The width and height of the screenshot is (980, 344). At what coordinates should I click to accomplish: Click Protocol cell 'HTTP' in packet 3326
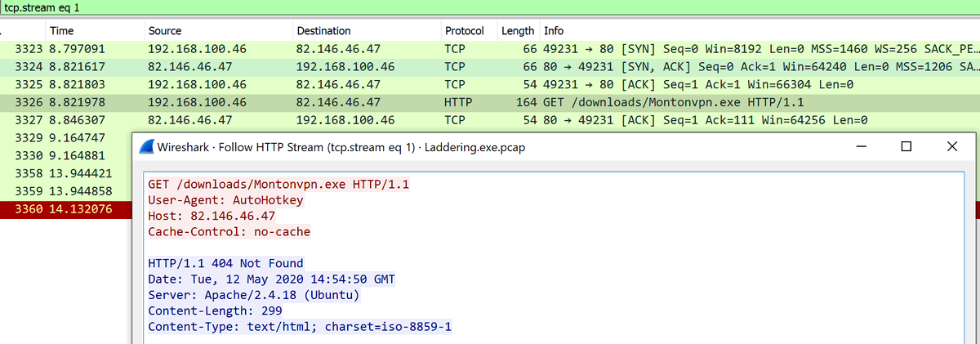coord(458,101)
